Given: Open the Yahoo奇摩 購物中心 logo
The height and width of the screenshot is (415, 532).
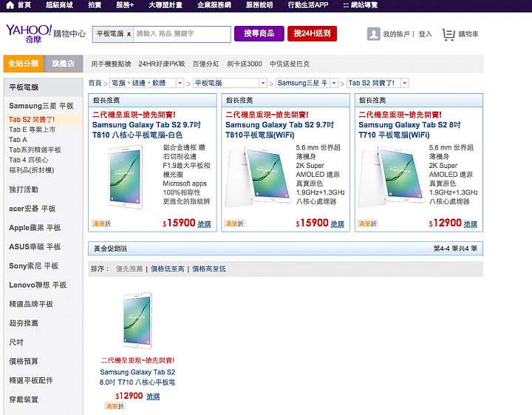Looking at the screenshot, I should click(x=46, y=33).
